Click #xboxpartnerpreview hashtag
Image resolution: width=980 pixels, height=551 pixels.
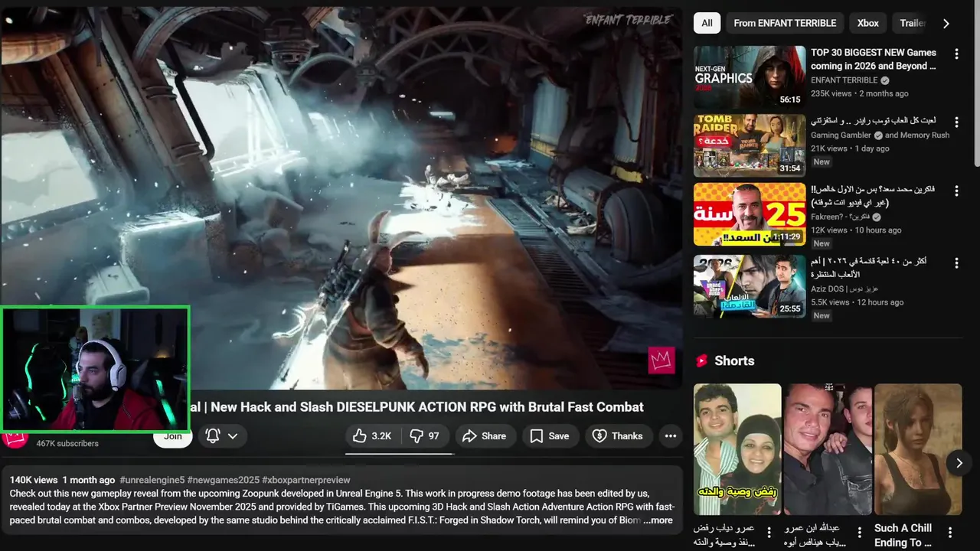(305, 480)
